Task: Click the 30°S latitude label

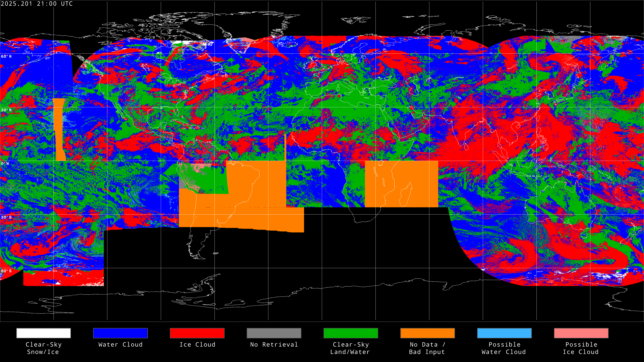Action: coord(6,217)
